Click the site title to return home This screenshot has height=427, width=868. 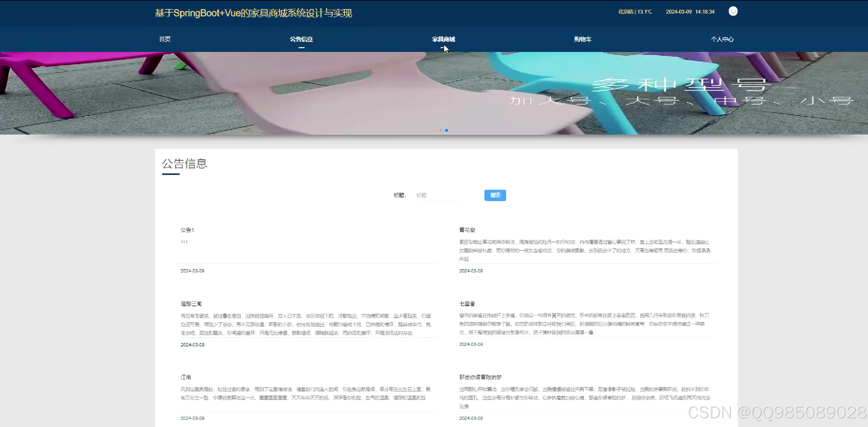click(254, 13)
